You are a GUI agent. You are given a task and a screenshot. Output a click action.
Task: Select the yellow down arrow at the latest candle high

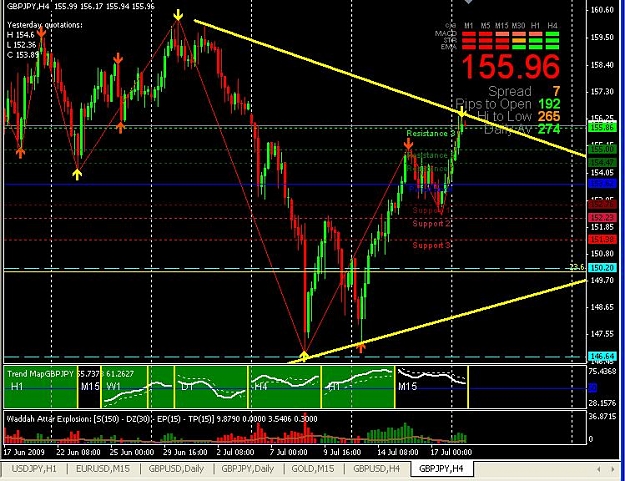tap(461, 113)
